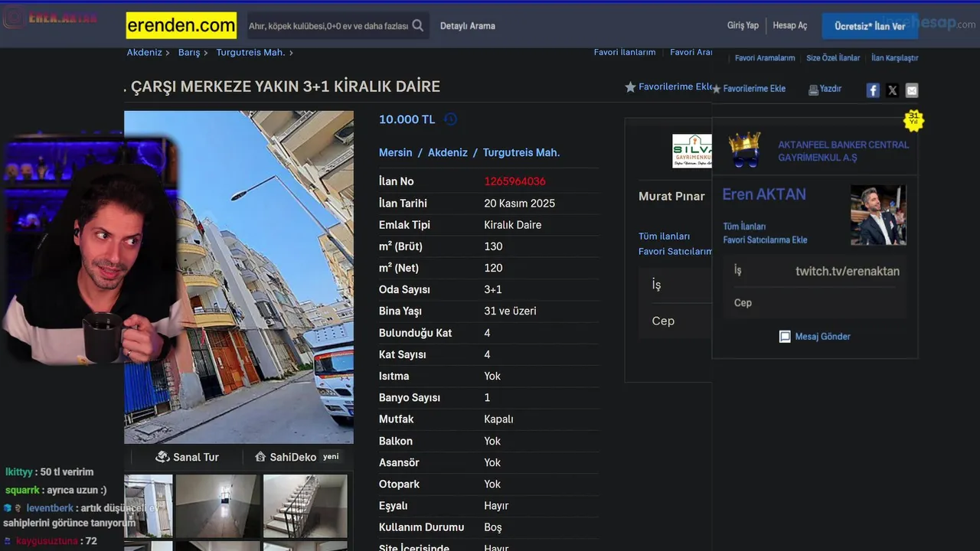The image size is (980, 551).
Task: Click AKTANFEEL BANKER CENTRAL GAYRİMENKUL A.Ş title
Action: coord(843,151)
